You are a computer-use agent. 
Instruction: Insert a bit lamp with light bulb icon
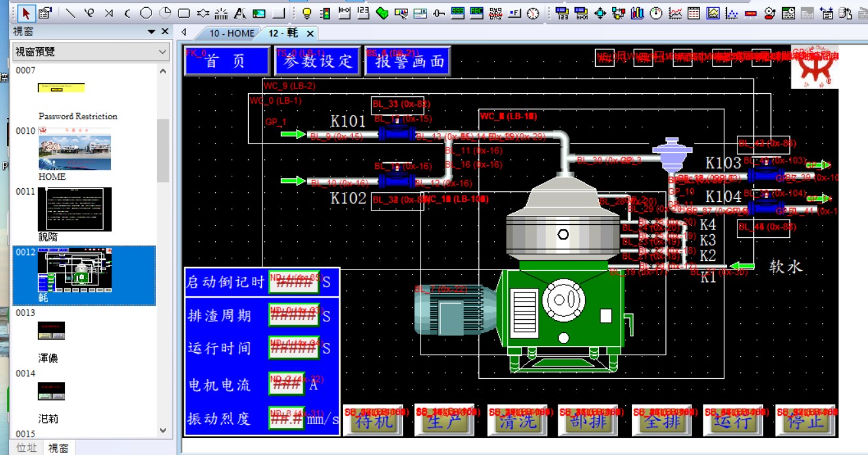coord(306,12)
